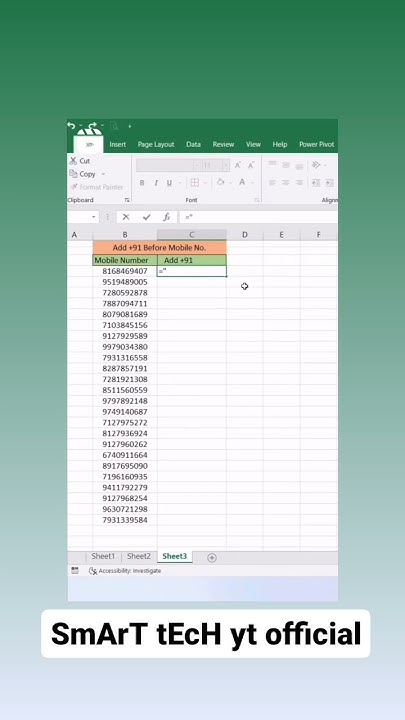Screen dimensions: 405x720
Task: Click the 'Add +91' header cell
Action: (192, 260)
